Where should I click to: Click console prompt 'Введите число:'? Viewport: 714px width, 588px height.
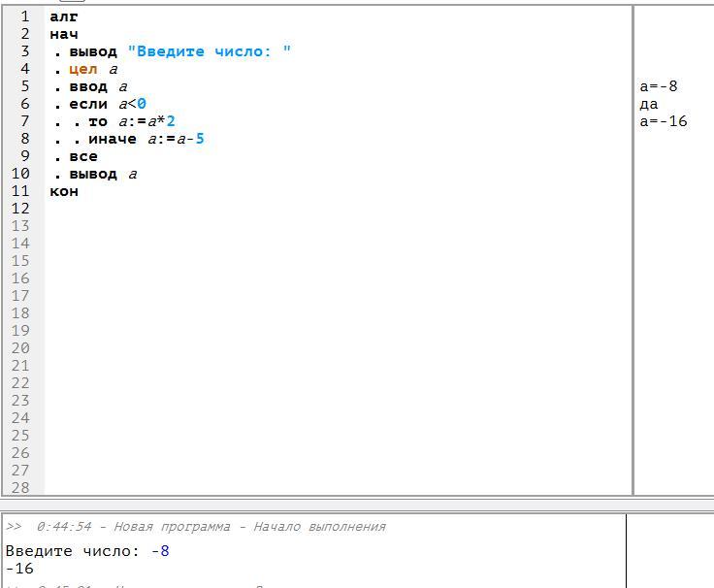pyautogui.click(x=73, y=551)
